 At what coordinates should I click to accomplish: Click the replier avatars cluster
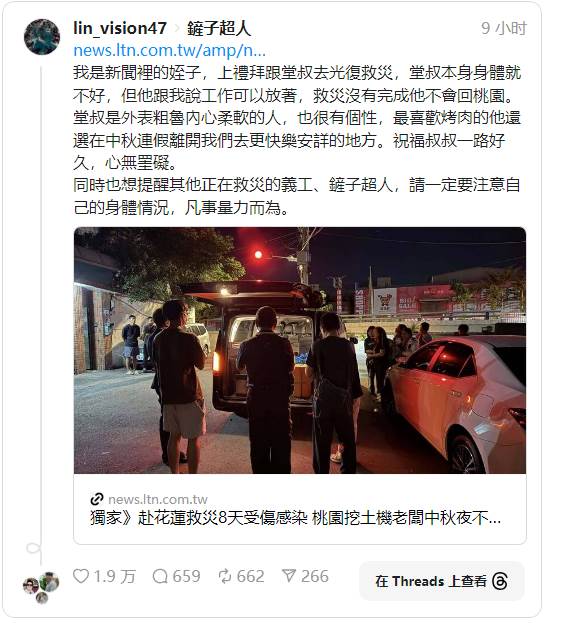pyautogui.click(x=41, y=587)
